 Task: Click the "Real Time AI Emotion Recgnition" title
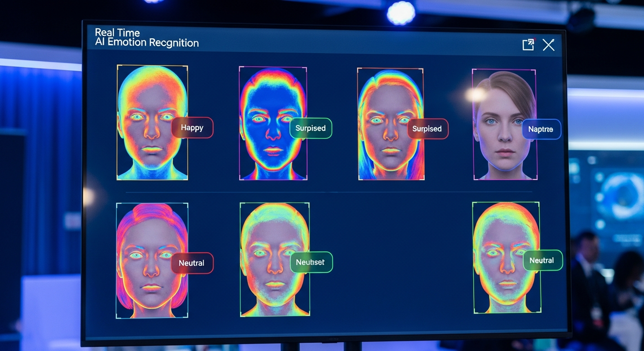pyautogui.click(x=146, y=37)
